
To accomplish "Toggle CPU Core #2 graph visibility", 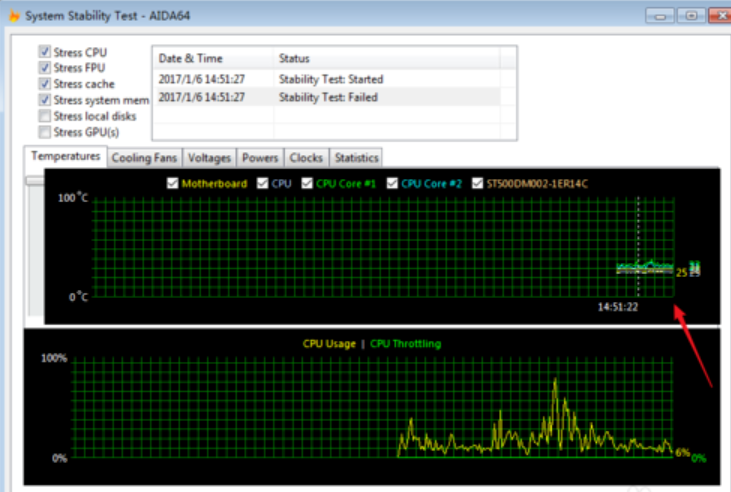I will click(393, 184).
